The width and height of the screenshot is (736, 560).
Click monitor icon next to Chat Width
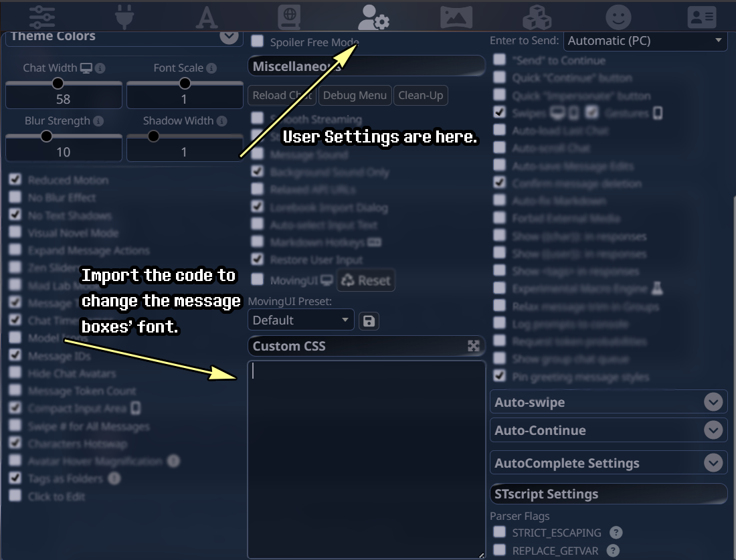click(x=86, y=68)
